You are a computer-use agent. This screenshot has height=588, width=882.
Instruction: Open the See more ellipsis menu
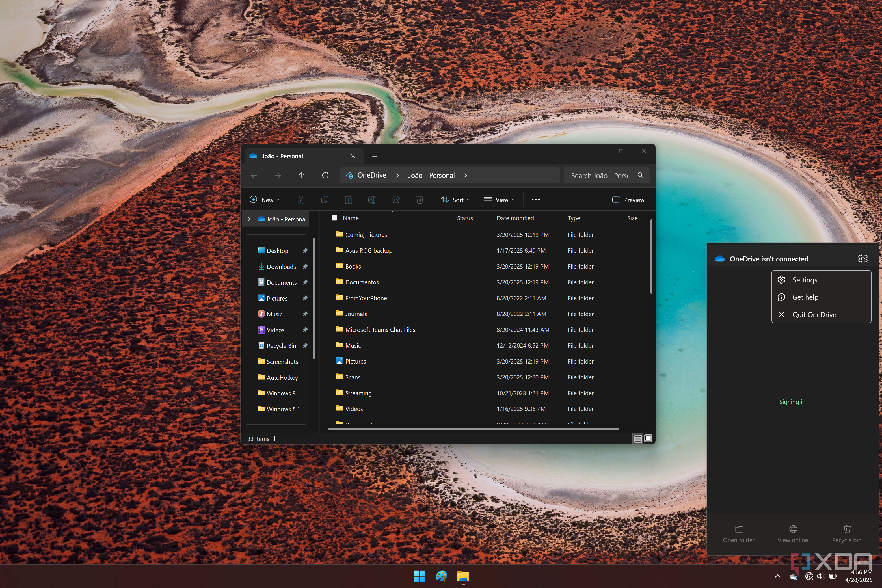pos(535,200)
